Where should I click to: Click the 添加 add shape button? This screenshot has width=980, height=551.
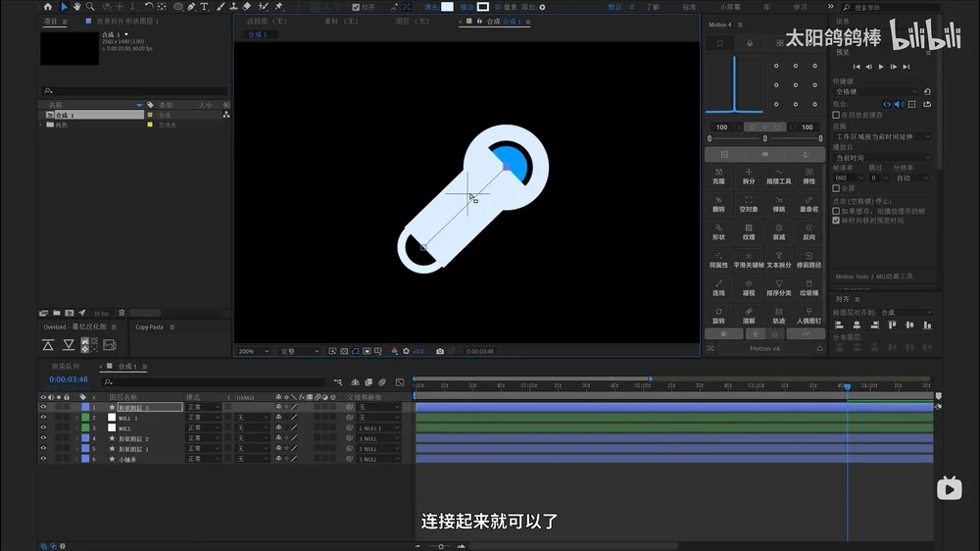541,8
